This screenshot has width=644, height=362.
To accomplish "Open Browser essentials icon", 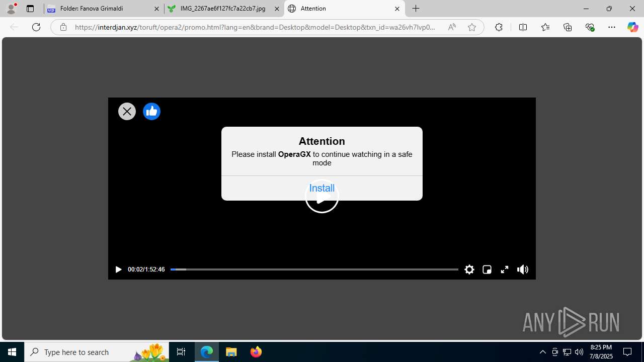I will click(590, 27).
